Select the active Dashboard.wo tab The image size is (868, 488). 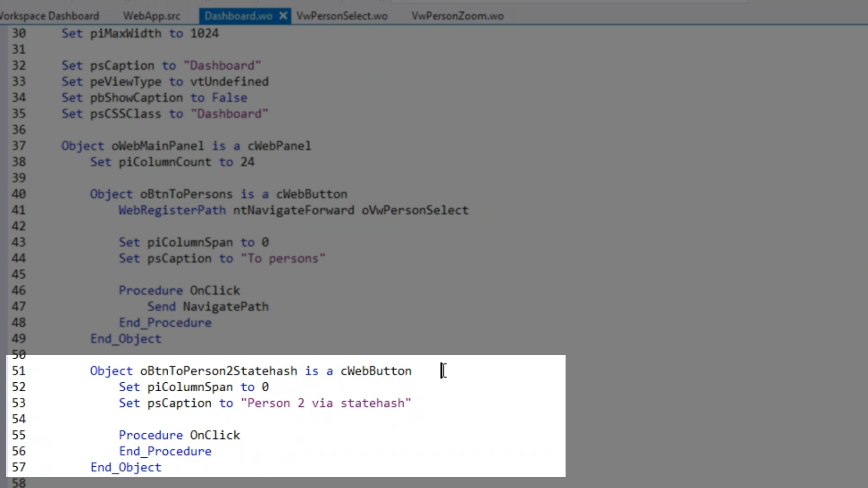coord(238,16)
